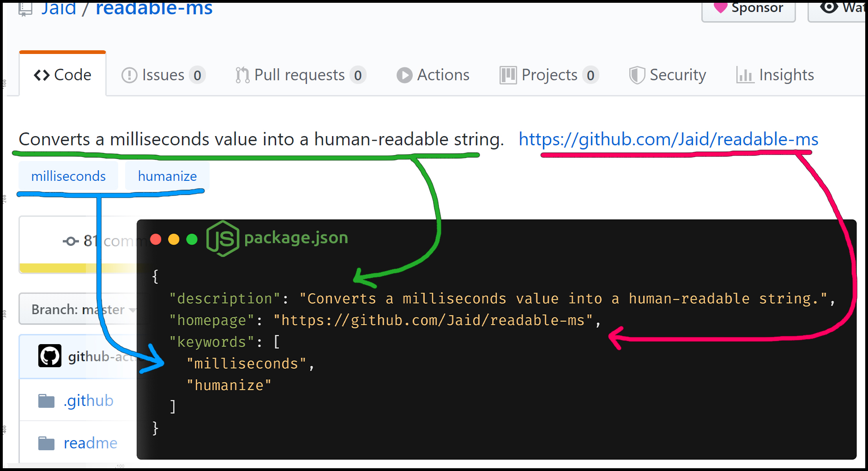The image size is (868, 471).
Task: Open the readme folder
Action: click(90, 443)
